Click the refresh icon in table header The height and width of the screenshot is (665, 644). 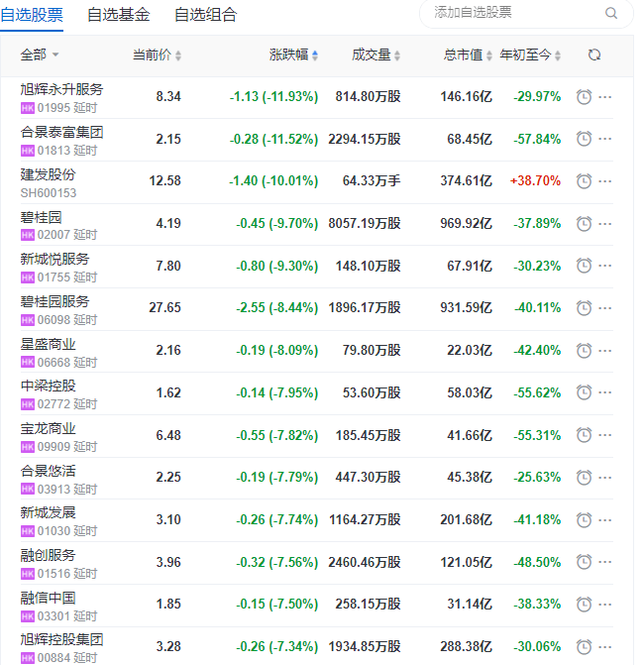pos(594,55)
